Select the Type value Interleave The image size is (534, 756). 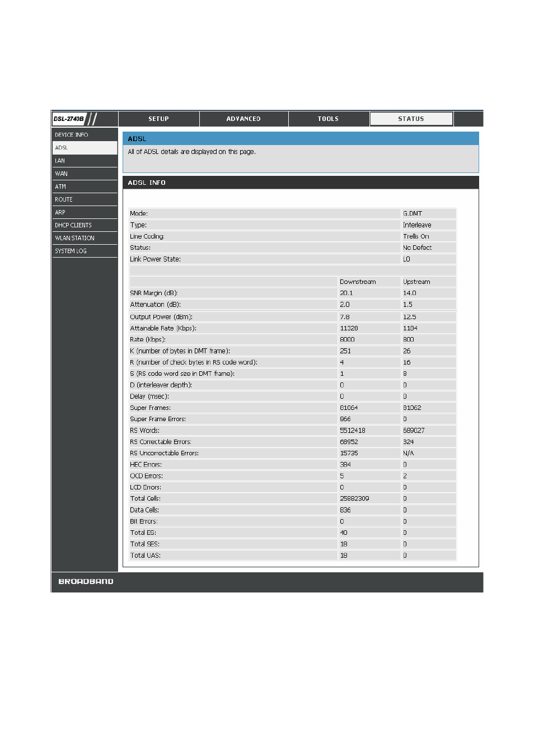417,225
